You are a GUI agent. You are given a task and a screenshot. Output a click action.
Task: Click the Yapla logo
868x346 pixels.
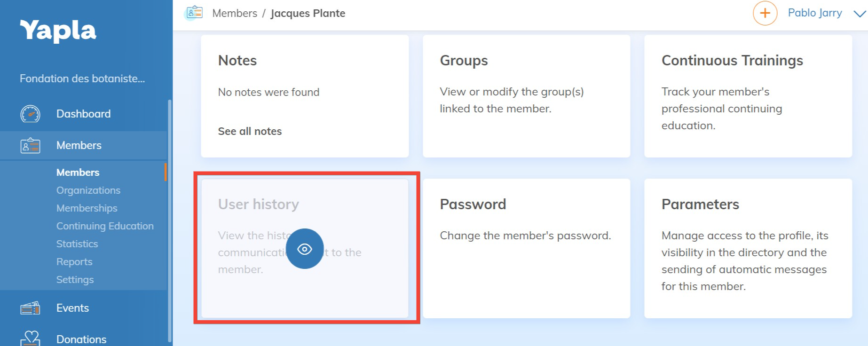pyautogui.click(x=58, y=31)
